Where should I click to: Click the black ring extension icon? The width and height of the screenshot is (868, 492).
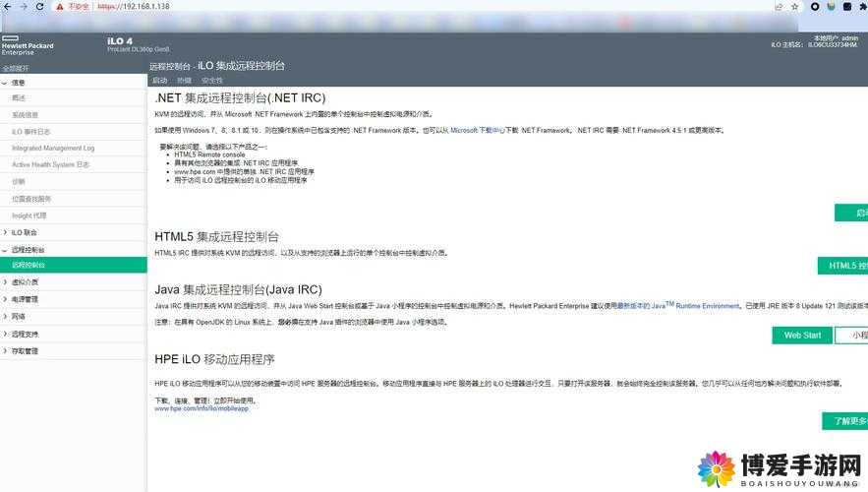815,7
